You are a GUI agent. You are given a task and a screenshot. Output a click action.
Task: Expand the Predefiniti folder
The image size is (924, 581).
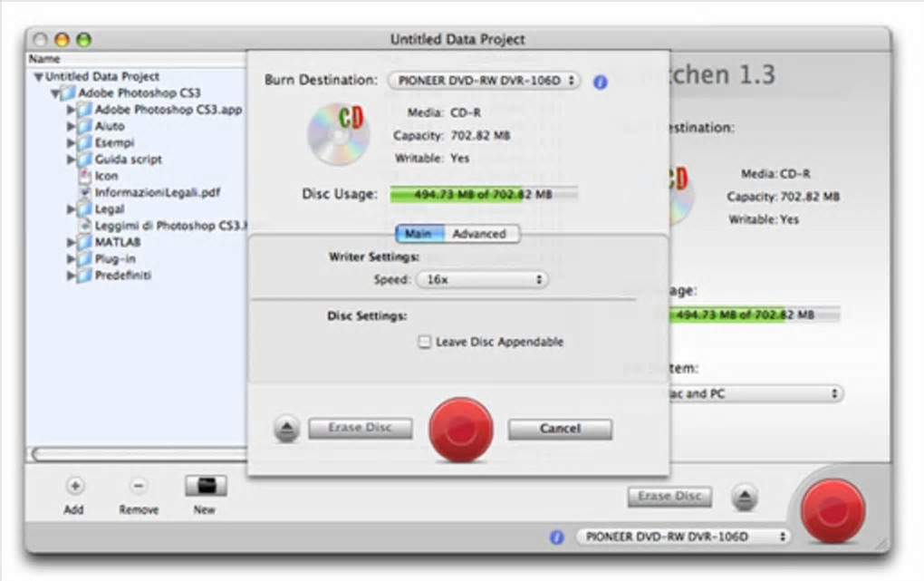71,275
